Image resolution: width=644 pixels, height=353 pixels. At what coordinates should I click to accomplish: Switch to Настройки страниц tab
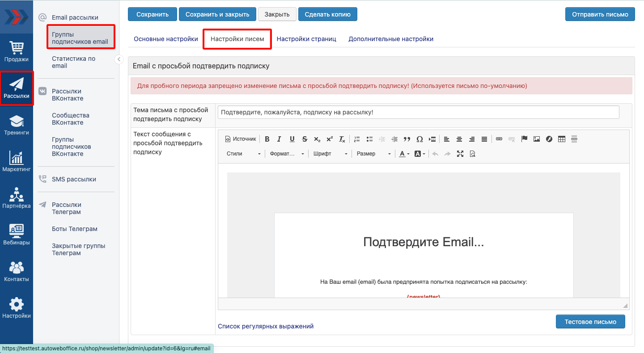(306, 39)
